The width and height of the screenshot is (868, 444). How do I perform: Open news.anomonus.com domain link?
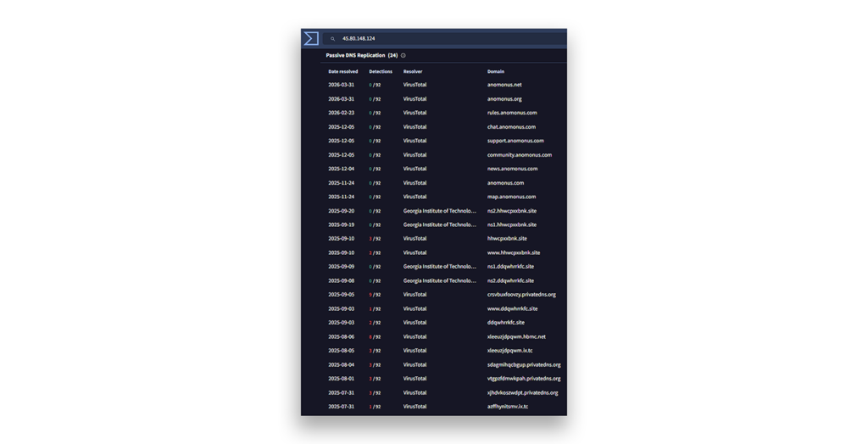coord(512,169)
